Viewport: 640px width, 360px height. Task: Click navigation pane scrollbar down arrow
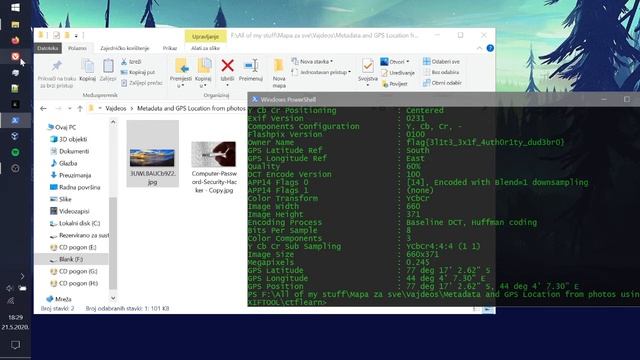(113, 298)
